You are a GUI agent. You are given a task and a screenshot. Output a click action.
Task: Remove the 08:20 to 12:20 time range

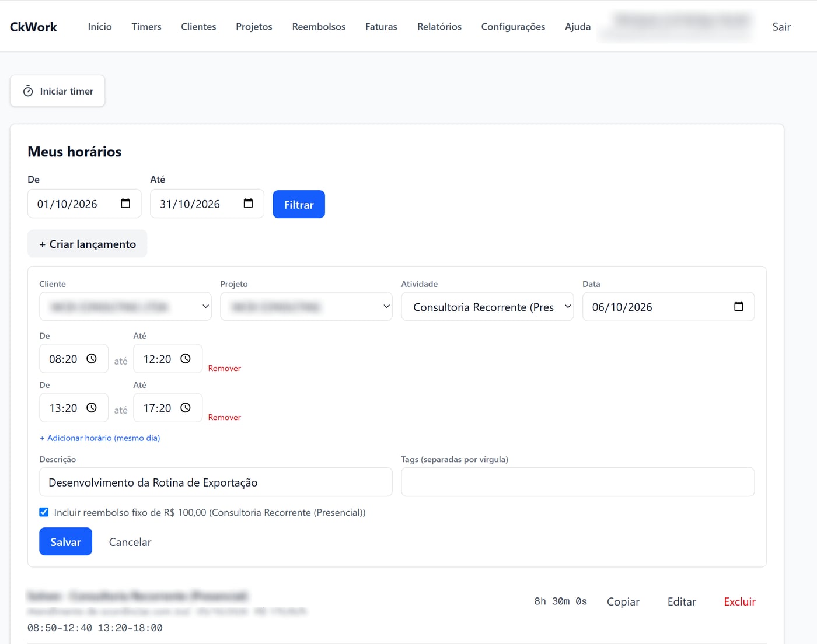click(225, 368)
